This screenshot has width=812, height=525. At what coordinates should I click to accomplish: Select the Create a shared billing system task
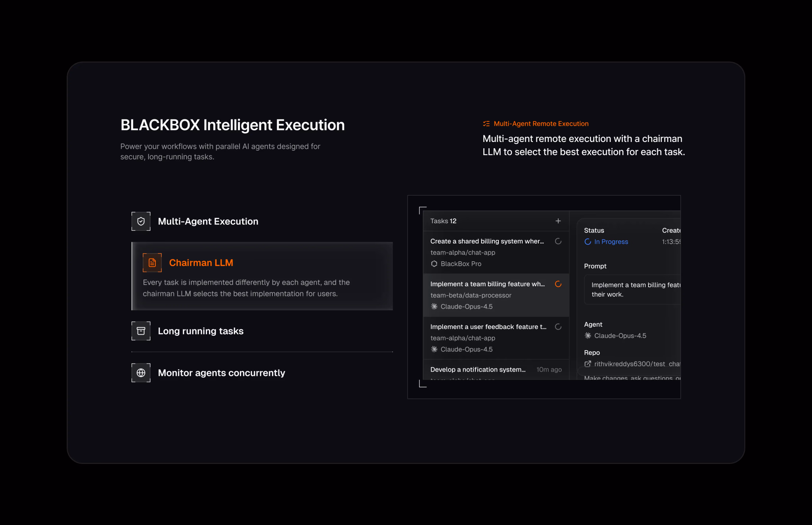(x=496, y=252)
